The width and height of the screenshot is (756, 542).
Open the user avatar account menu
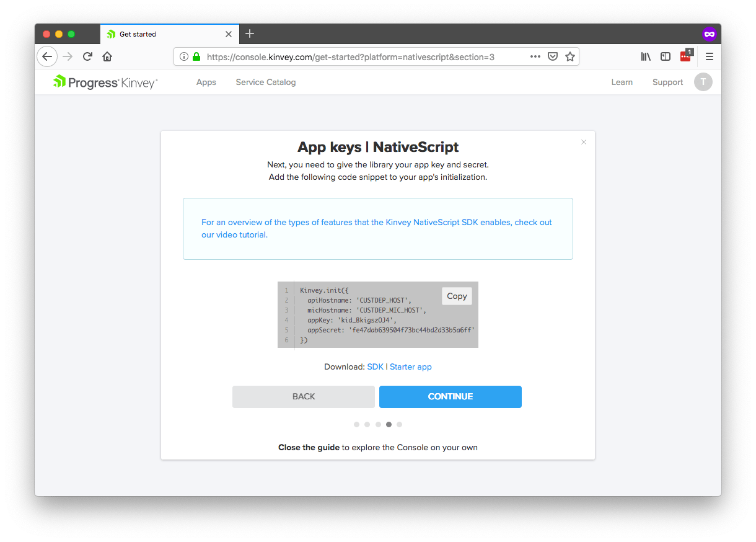(x=703, y=82)
